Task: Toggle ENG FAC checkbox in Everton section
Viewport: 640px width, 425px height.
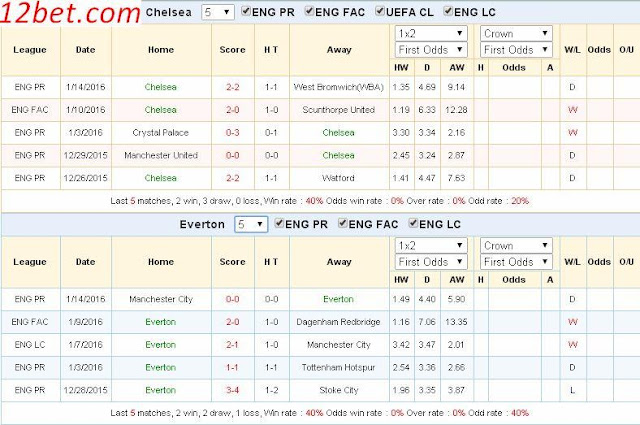Action: [343, 223]
